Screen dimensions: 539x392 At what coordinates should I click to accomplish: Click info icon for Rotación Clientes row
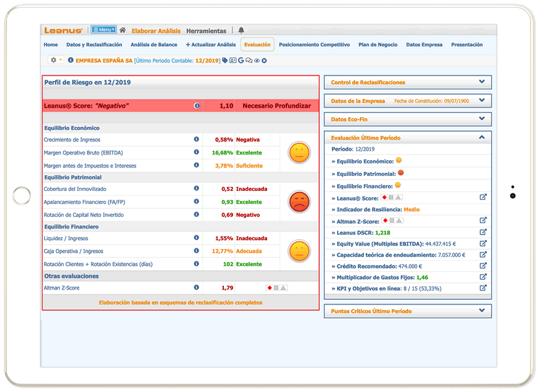(196, 263)
